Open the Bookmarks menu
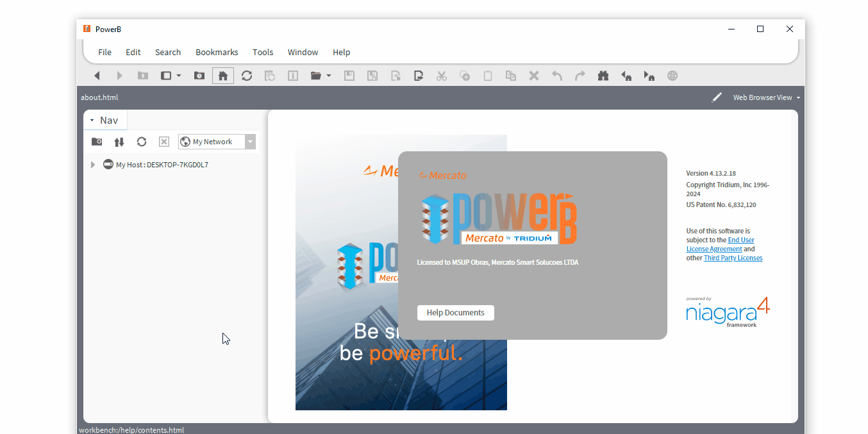This screenshot has height=434, width=868. click(217, 53)
